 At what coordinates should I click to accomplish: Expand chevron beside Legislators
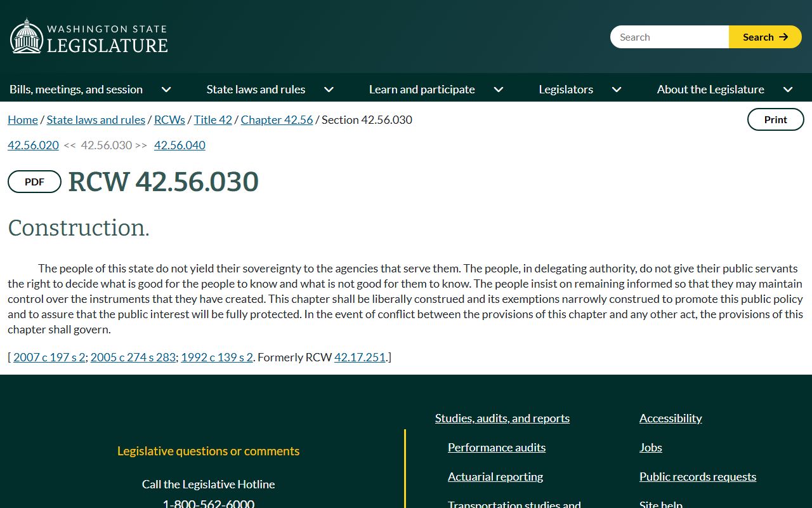coord(617,90)
